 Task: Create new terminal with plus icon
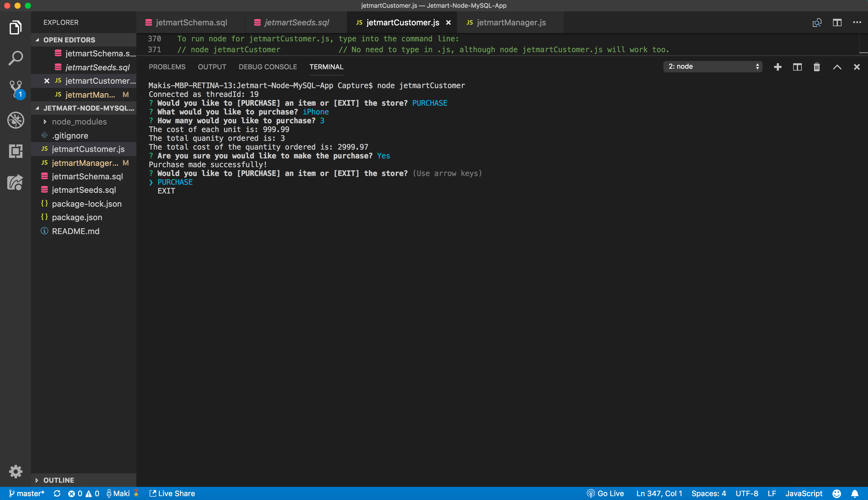tap(778, 67)
